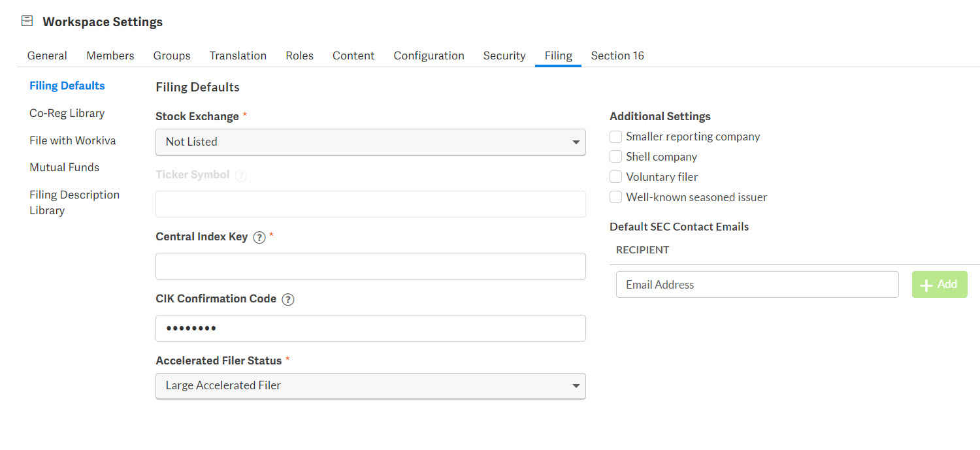This screenshot has width=980, height=450.
Task: Click CIK Confirmation Code help icon
Action: pyautogui.click(x=287, y=299)
